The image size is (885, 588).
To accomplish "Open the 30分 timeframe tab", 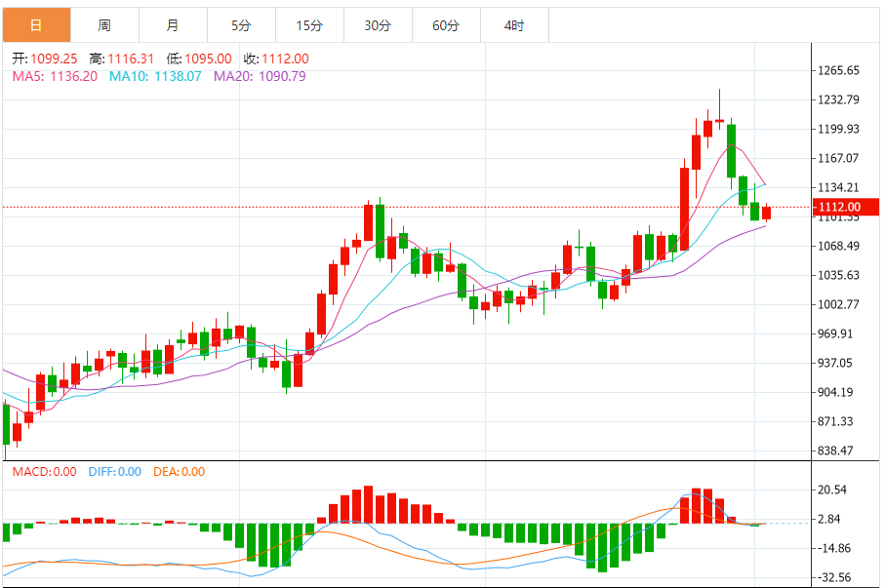I will click(378, 25).
